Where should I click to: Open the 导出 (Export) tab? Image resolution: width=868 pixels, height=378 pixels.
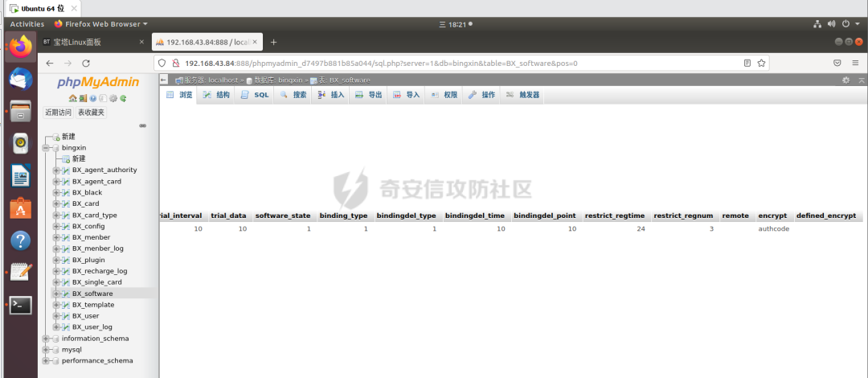click(369, 95)
